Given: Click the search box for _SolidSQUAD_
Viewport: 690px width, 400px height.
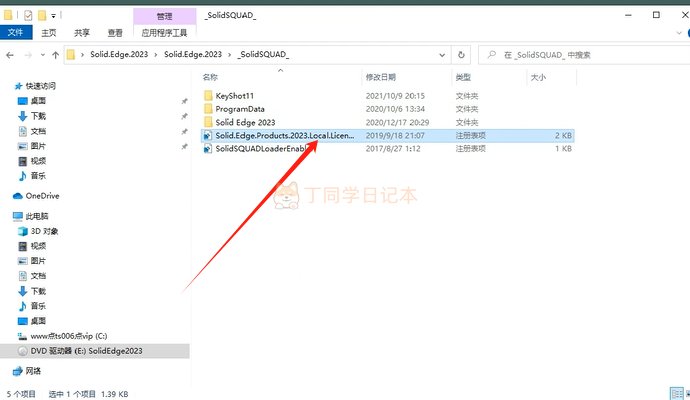Looking at the screenshot, I should (x=585, y=55).
